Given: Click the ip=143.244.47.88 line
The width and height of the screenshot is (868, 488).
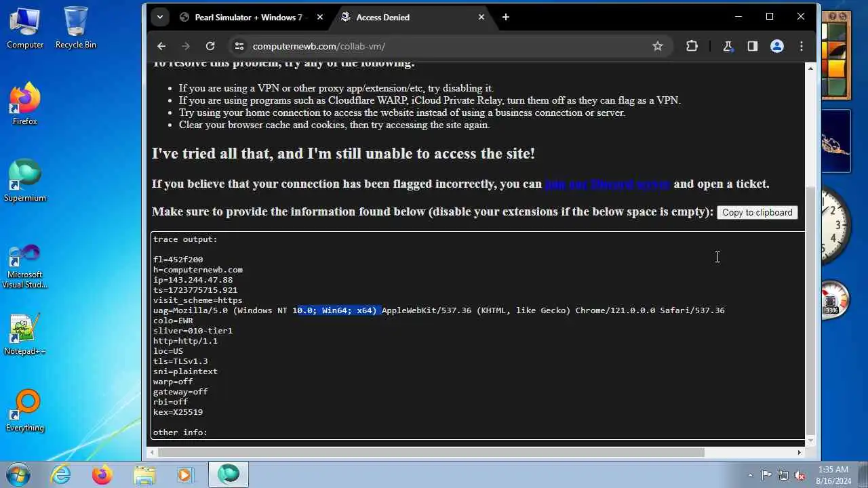Looking at the screenshot, I should 193,280.
